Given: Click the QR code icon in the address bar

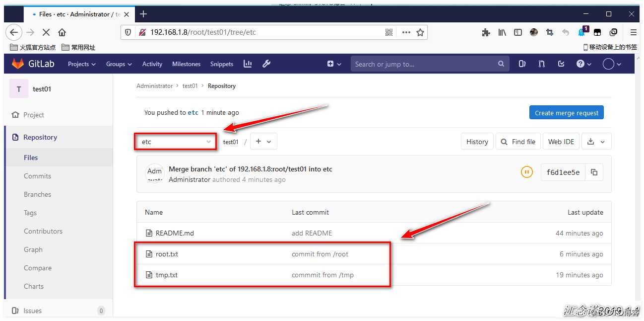Looking at the screenshot, I should [389, 32].
